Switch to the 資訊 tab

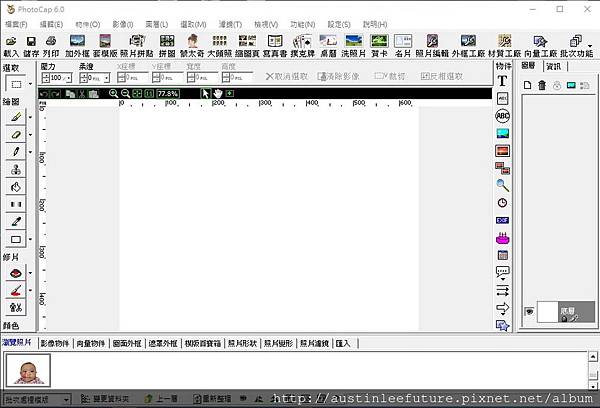[554, 67]
